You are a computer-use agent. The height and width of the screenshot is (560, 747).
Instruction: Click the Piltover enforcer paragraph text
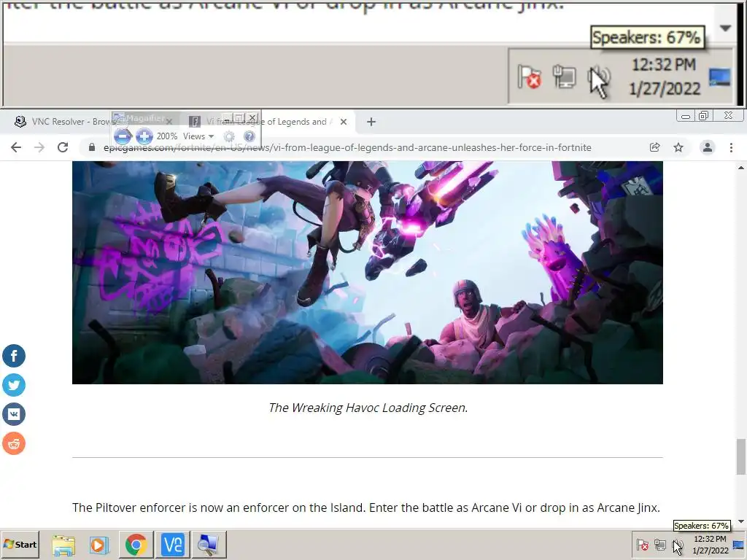366,507
